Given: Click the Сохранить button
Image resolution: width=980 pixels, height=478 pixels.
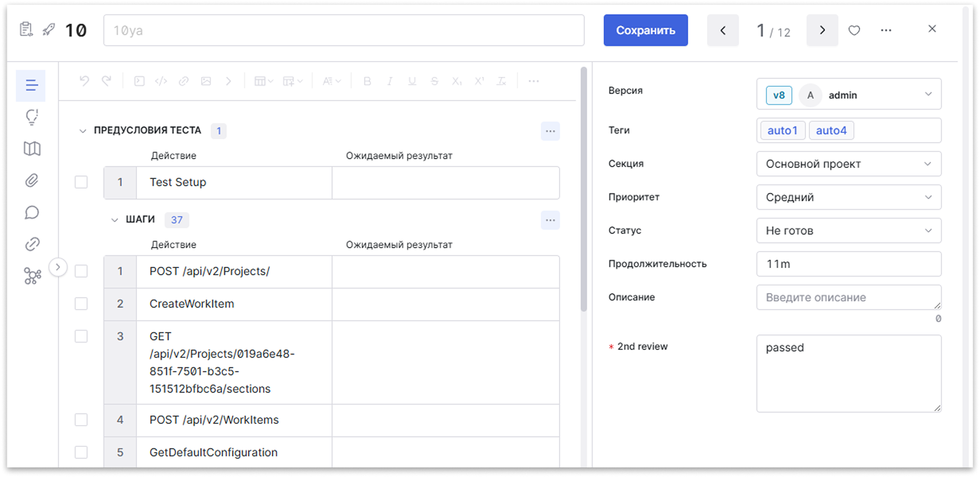Looking at the screenshot, I should coord(645,30).
